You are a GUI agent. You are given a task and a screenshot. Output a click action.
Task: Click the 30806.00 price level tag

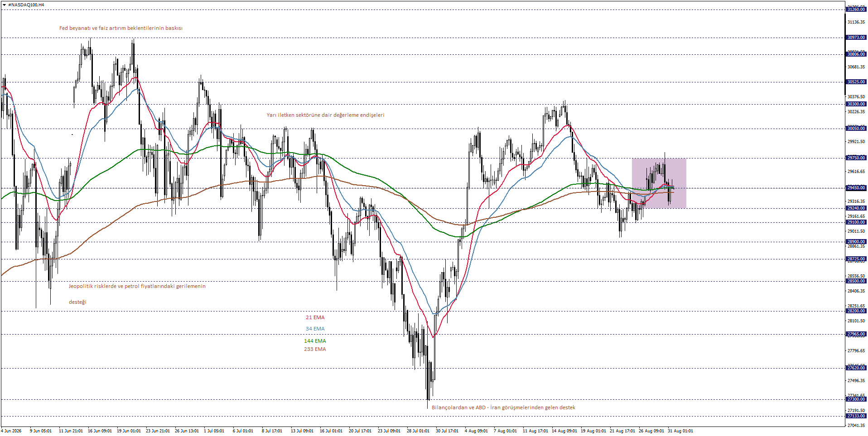(856, 54)
